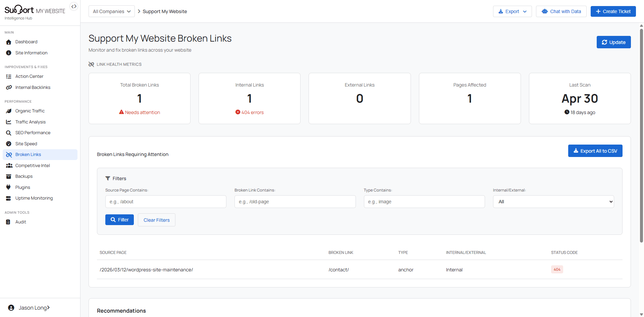The height and width of the screenshot is (317, 644).
Task: Click the Site Speed gauge icon
Action: tap(9, 144)
